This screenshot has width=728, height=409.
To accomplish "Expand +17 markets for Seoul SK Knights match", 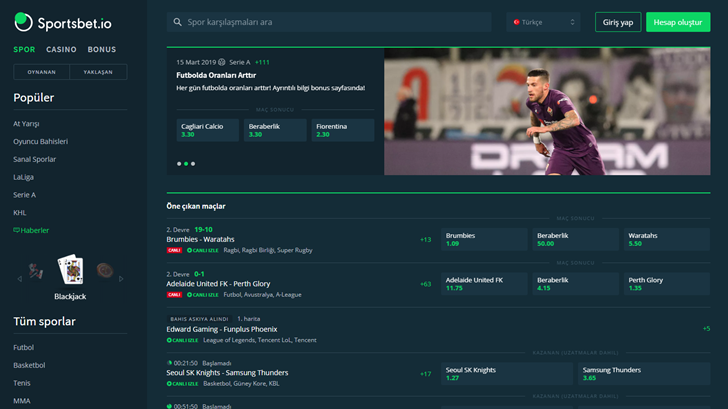I will pyautogui.click(x=425, y=374).
